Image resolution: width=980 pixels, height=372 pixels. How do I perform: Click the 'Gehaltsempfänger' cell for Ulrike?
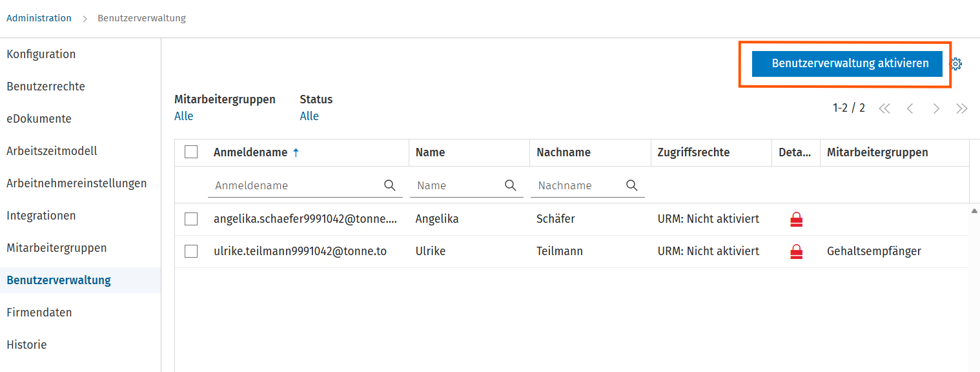pyautogui.click(x=874, y=251)
